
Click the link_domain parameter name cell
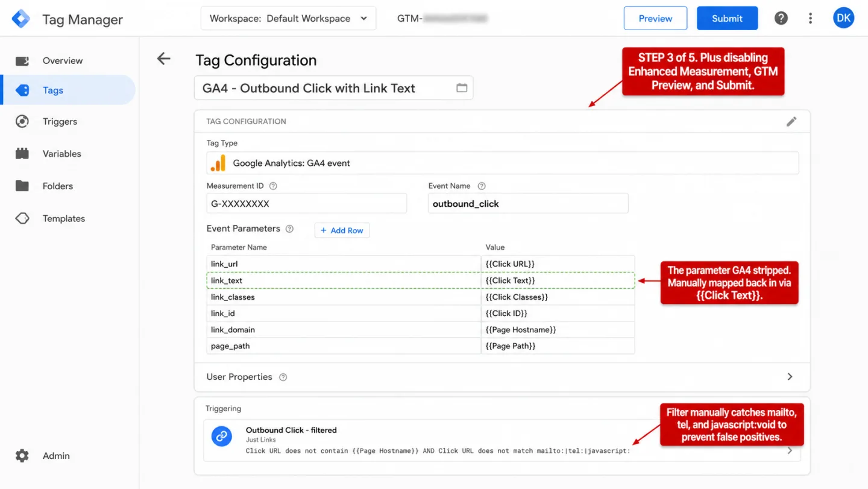(344, 330)
